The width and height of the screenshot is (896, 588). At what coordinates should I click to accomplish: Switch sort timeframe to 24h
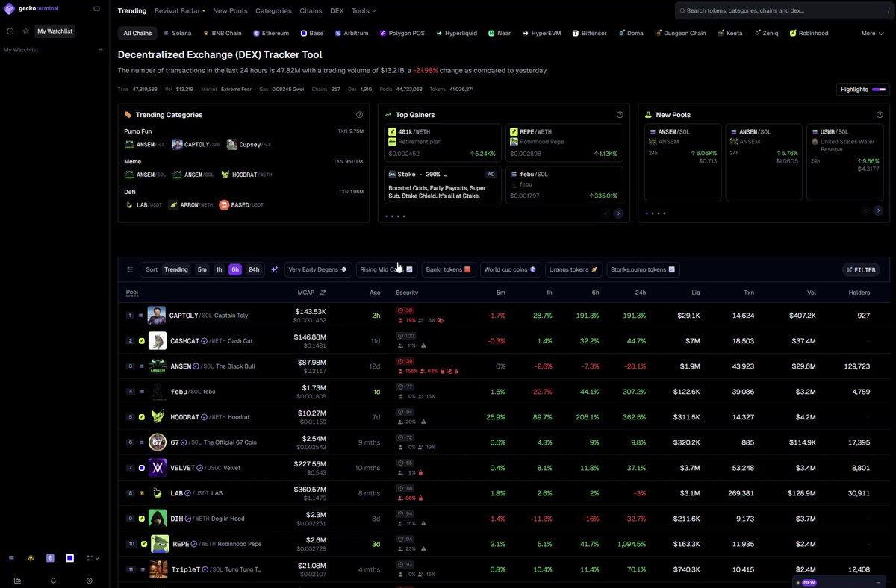(254, 269)
